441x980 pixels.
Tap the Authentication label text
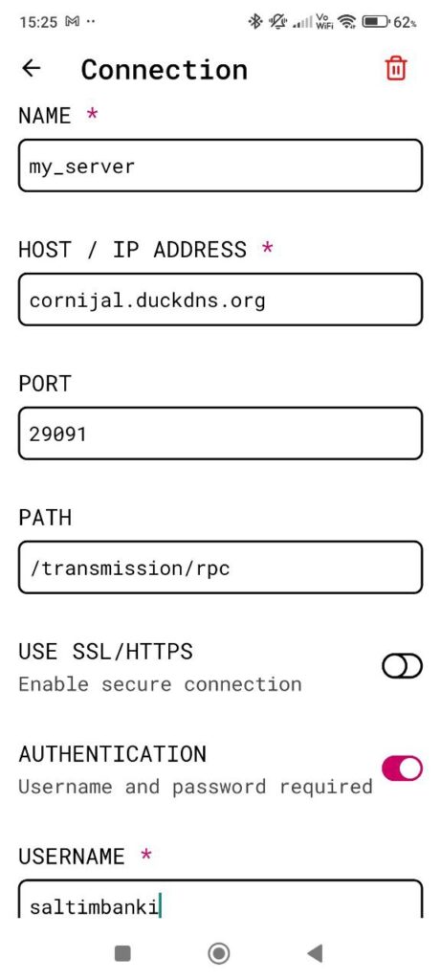[113, 753]
